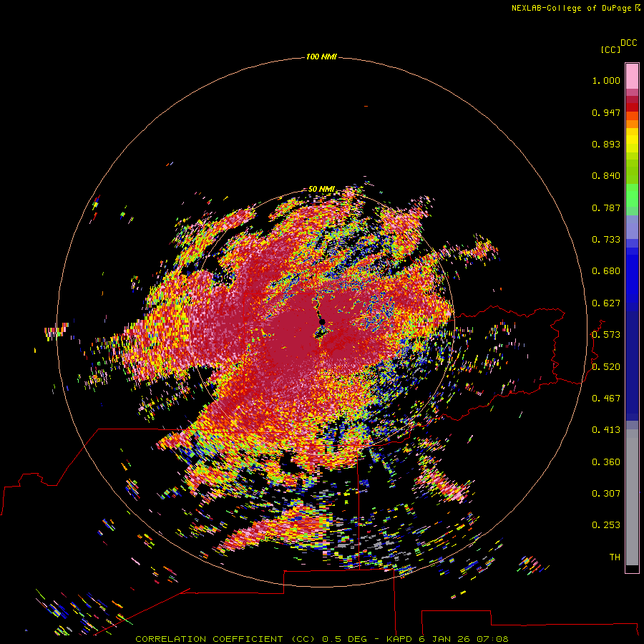
Task: Click the 0.627 color scale value
Action: coord(606,303)
